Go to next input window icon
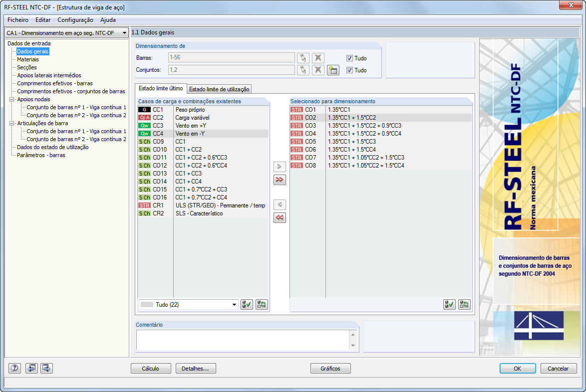586x392 pixels. tap(46, 368)
